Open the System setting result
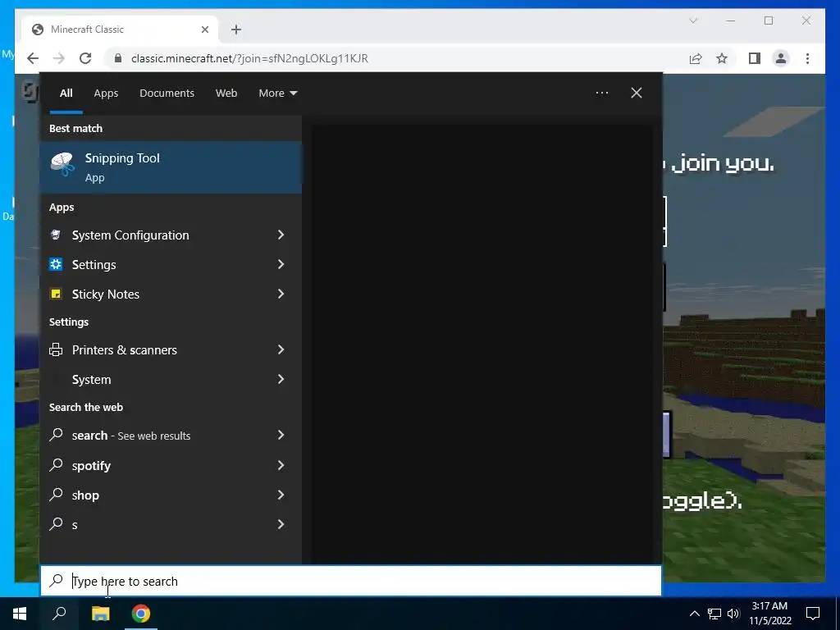Screen dimensions: 840x630 [x=171, y=379]
